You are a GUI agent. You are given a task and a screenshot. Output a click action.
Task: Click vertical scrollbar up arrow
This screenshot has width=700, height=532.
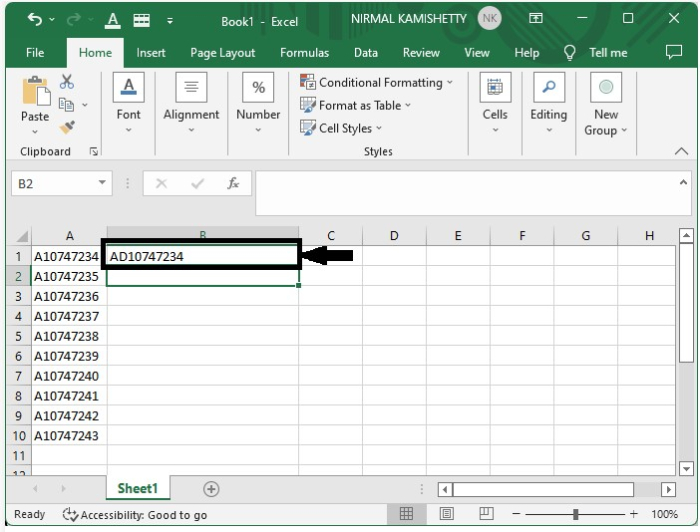point(687,235)
